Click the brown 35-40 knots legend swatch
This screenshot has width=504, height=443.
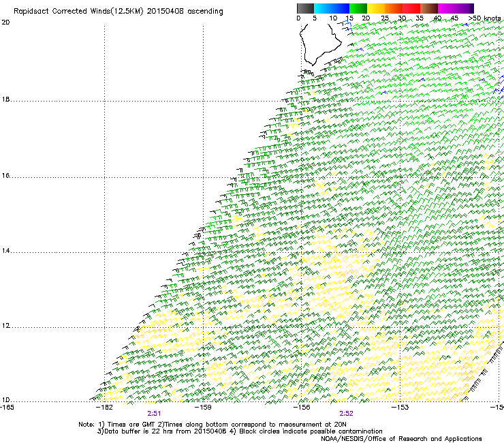pyautogui.click(x=429, y=8)
